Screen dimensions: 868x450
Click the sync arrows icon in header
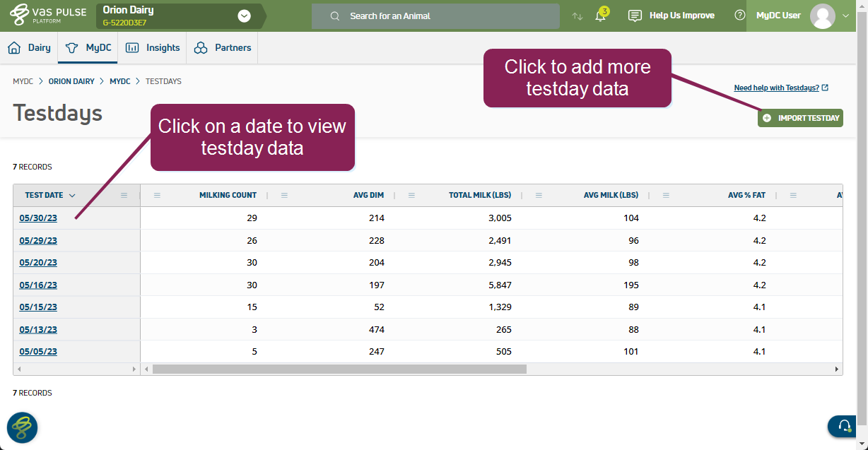click(577, 16)
